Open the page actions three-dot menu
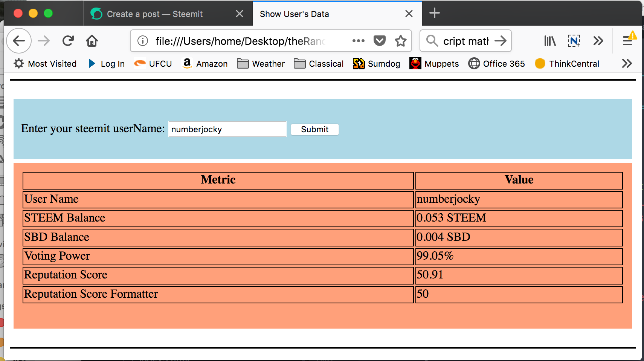The width and height of the screenshot is (644, 361). 358,41
